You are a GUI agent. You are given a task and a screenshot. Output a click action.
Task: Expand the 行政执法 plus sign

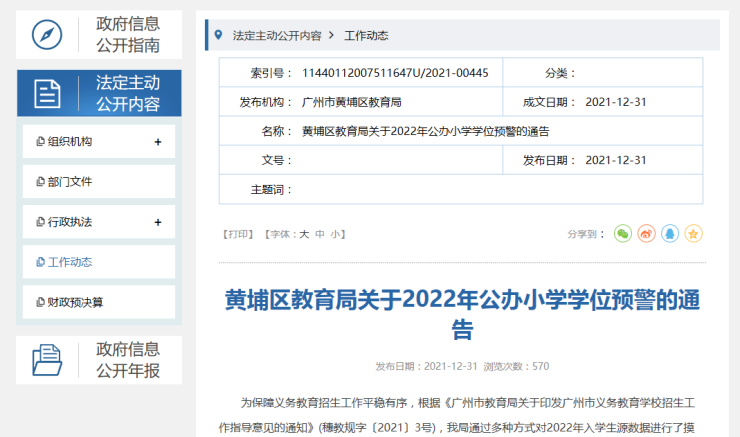157,222
